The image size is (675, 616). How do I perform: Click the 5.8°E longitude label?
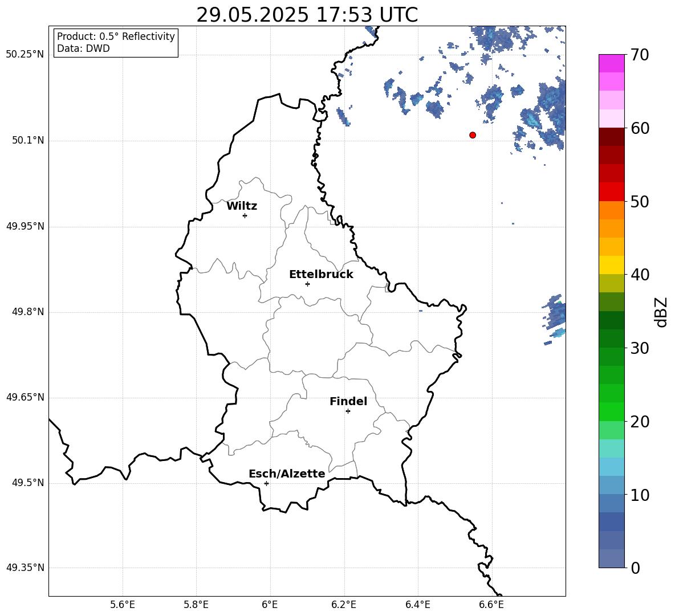pos(196,605)
